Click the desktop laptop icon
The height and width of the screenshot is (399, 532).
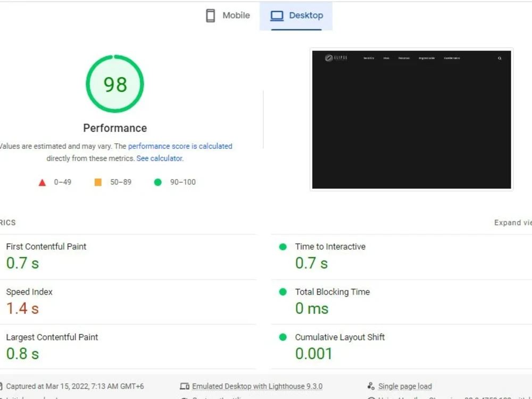(x=277, y=16)
